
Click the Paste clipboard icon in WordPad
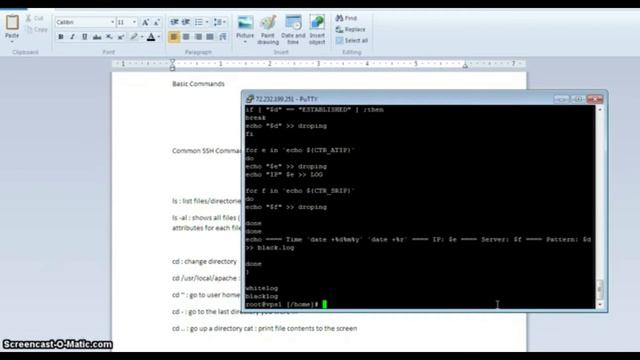pos(12,22)
